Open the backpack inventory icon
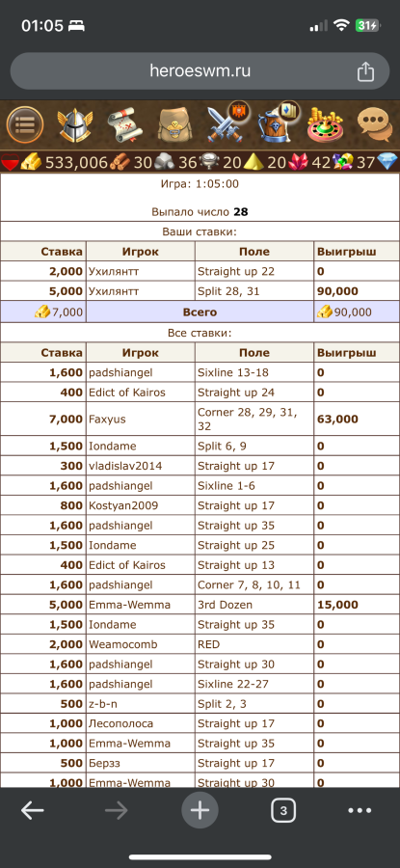400x868 pixels. point(174,125)
